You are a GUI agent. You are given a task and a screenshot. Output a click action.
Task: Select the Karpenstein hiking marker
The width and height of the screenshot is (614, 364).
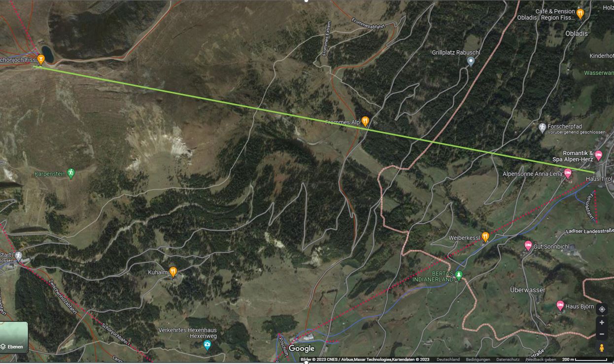(x=71, y=173)
